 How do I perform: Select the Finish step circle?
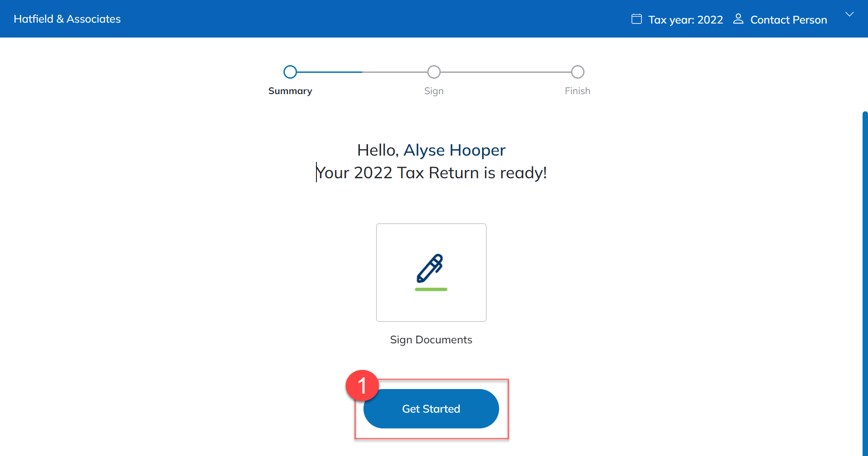[577, 72]
